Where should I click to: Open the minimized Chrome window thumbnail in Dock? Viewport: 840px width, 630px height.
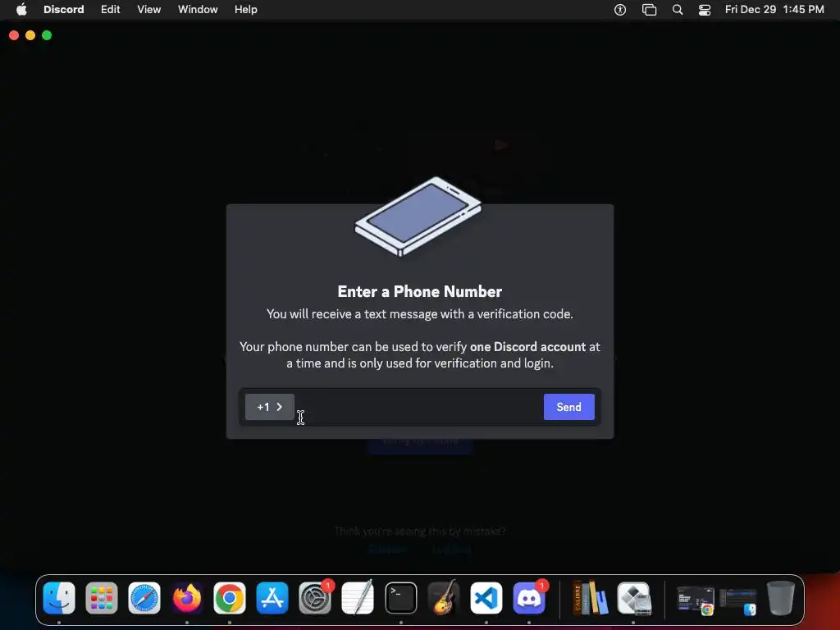(x=696, y=600)
